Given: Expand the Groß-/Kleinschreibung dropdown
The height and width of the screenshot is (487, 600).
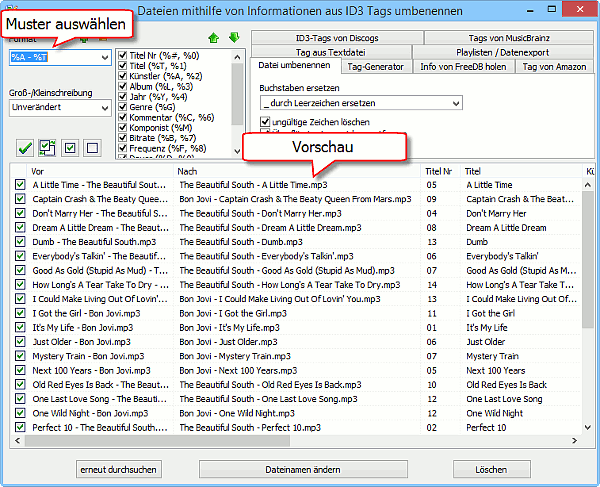Looking at the screenshot, I should tap(103, 108).
